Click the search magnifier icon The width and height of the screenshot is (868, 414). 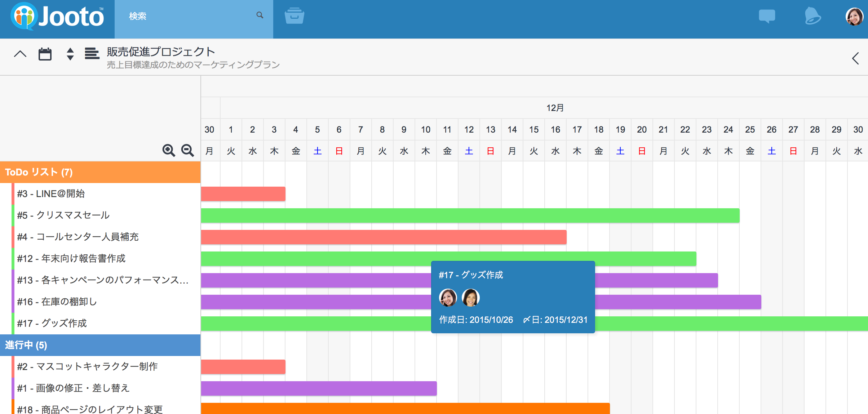coord(260,15)
